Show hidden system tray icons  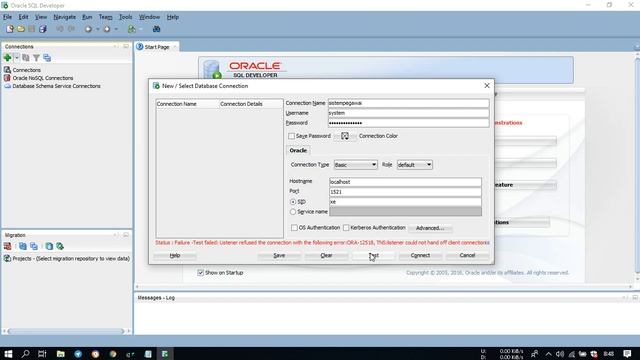[x=548, y=354]
